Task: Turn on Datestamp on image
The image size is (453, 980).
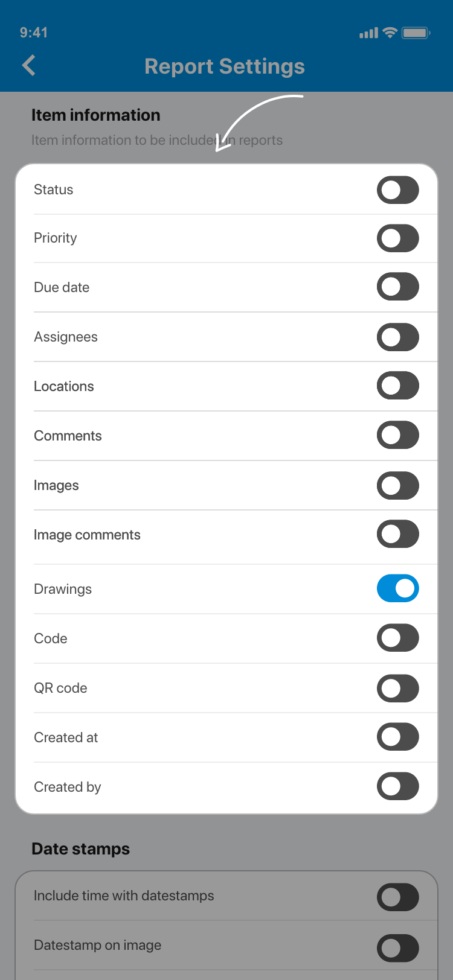Action: (397, 948)
